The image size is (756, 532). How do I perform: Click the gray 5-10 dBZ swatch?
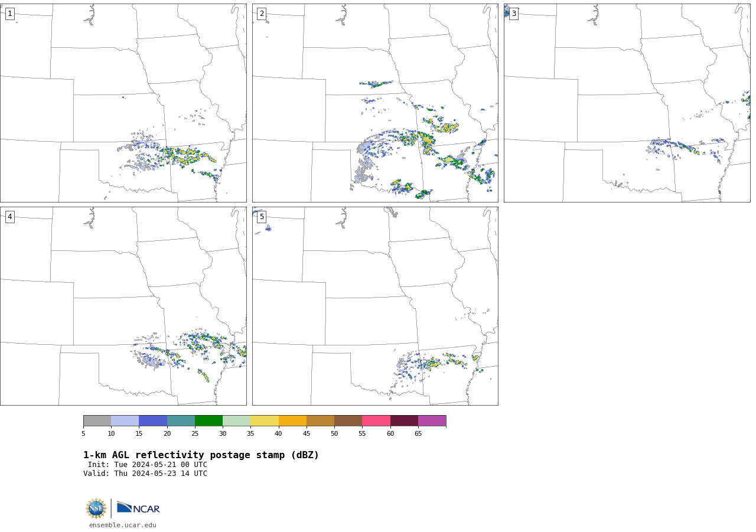(97, 420)
